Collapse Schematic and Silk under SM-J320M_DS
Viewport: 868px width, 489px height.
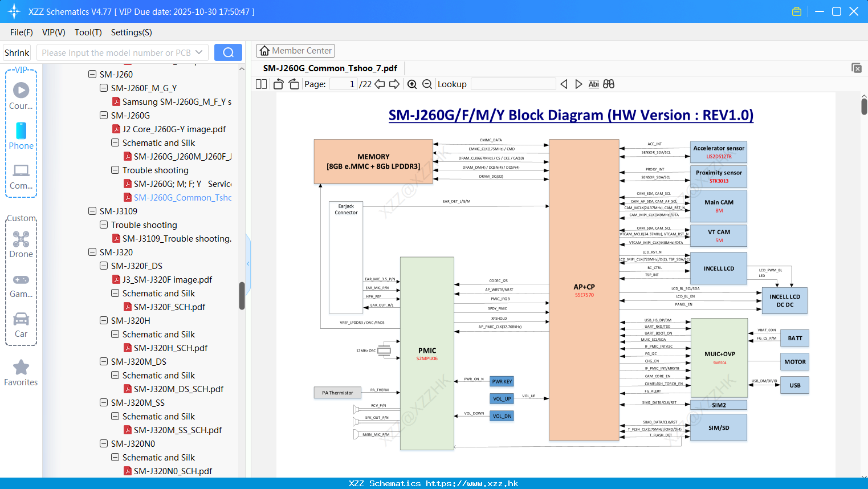point(115,375)
